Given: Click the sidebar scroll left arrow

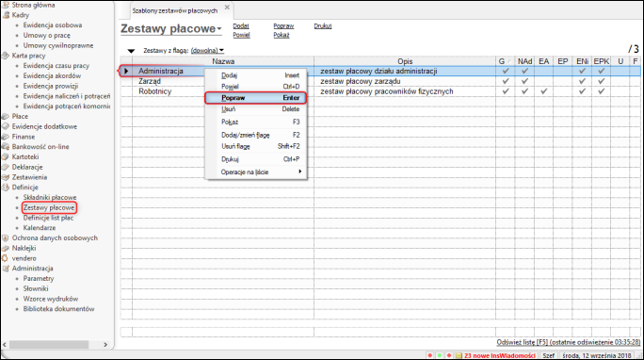Looking at the screenshot, I should tap(5, 344).
